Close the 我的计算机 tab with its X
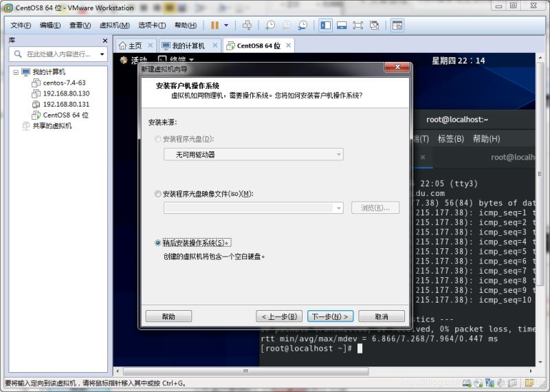This screenshot has width=550, height=392. pos(215,45)
